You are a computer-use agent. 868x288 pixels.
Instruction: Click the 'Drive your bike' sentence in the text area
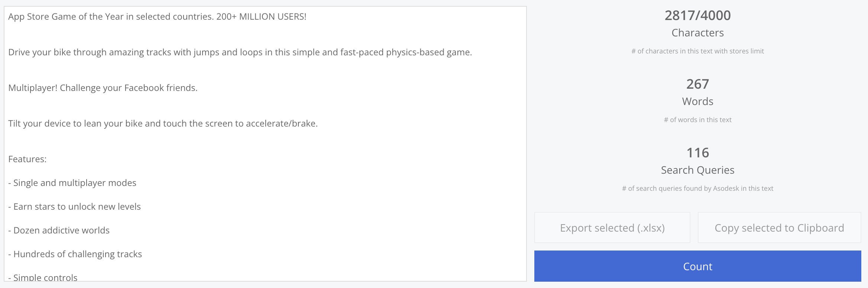(x=240, y=52)
